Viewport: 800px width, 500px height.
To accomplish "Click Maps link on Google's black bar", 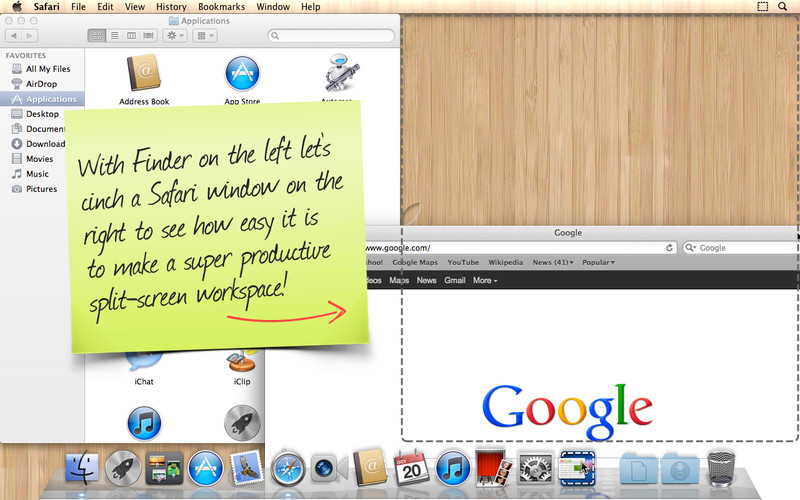I will [399, 280].
